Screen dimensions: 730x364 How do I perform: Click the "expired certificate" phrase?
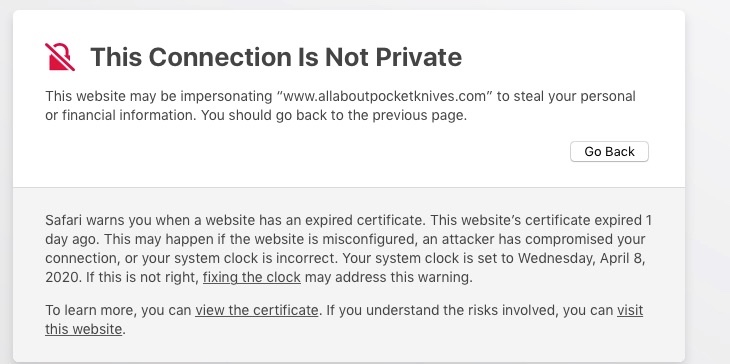(x=362, y=220)
